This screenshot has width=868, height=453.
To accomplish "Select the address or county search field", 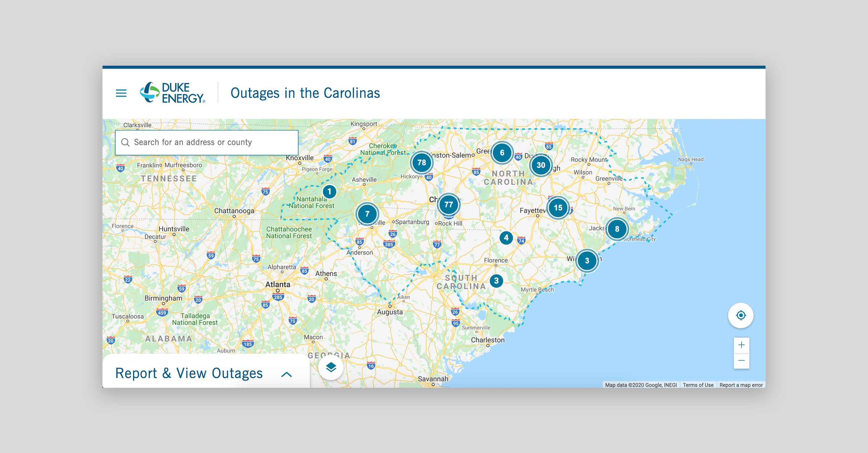I will tap(207, 142).
